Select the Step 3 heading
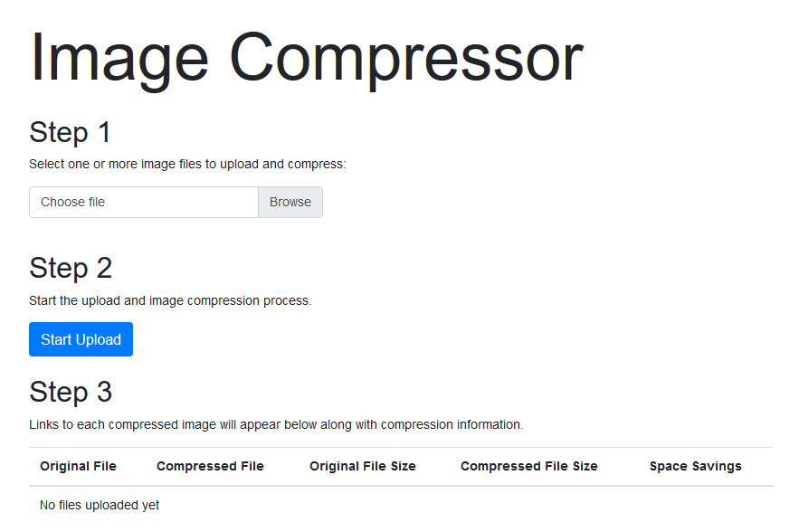 click(x=70, y=392)
